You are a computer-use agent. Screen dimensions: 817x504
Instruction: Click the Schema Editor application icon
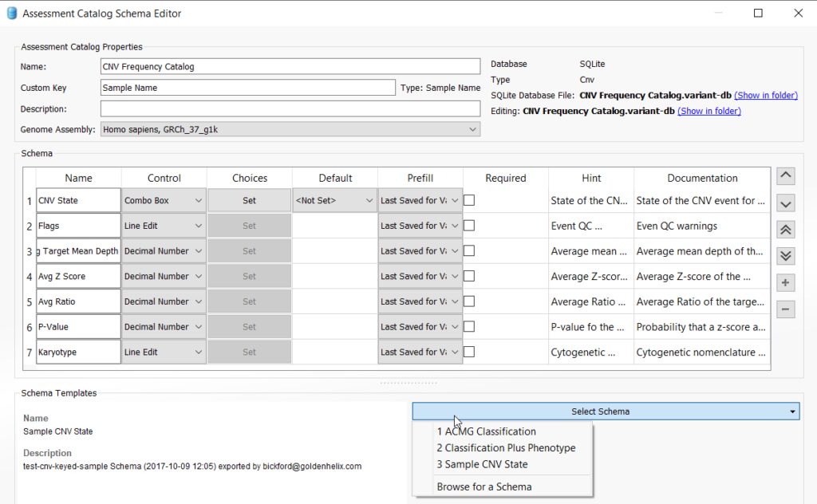click(9, 13)
